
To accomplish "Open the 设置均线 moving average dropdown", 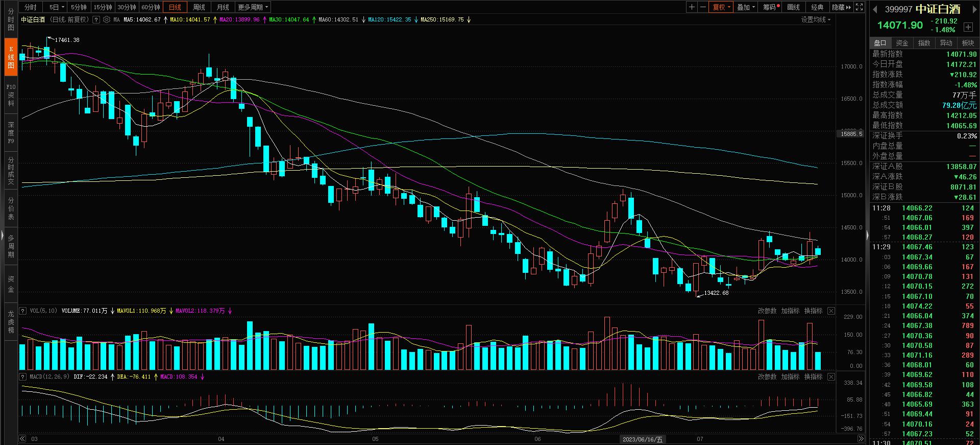I will pyautogui.click(x=815, y=20).
